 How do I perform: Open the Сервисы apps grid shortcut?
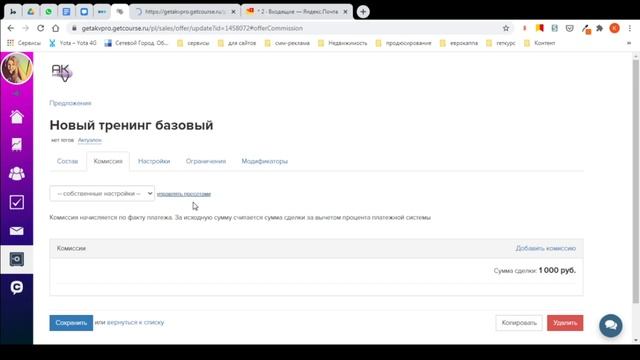[24, 43]
